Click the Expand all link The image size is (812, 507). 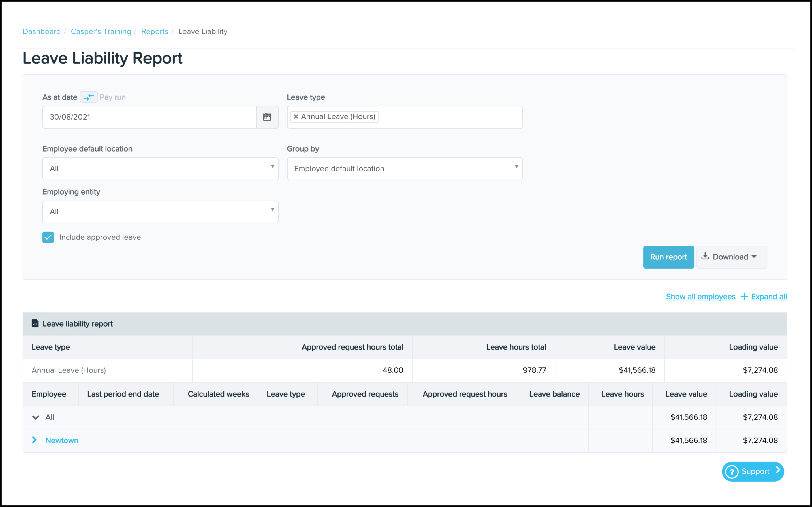click(769, 297)
